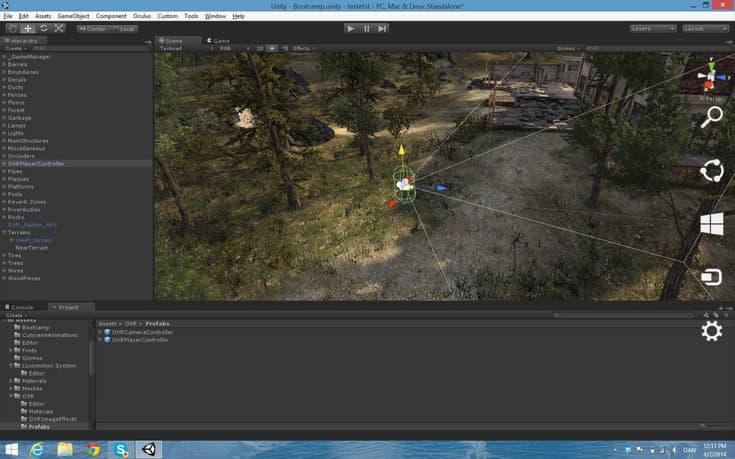Expand the Terrains item in Hierarchy
735x459 pixels.
5,233
